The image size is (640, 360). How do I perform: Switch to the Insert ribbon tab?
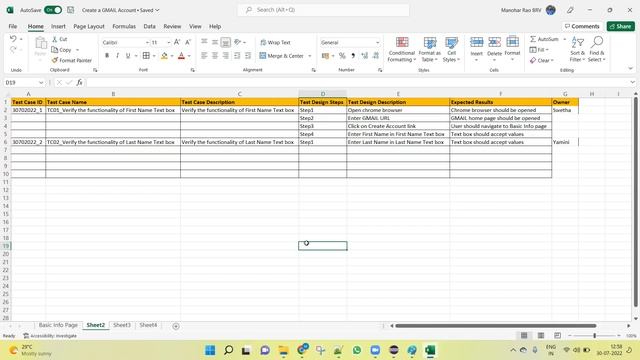point(58,26)
